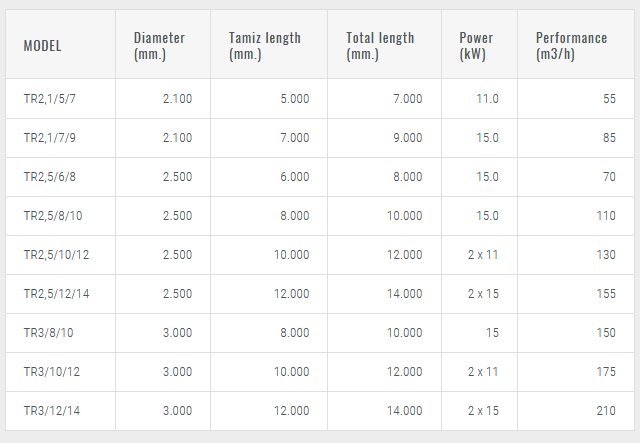640x443 pixels.
Task: Click the 11.0 power value
Action: point(487,99)
